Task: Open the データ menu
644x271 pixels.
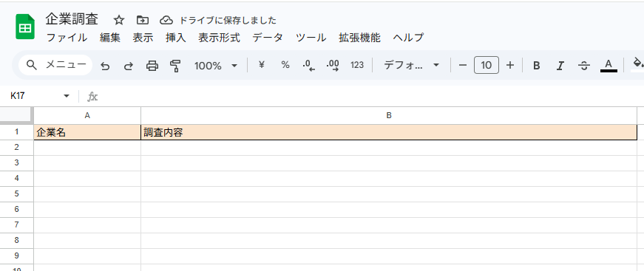Action: point(268,38)
